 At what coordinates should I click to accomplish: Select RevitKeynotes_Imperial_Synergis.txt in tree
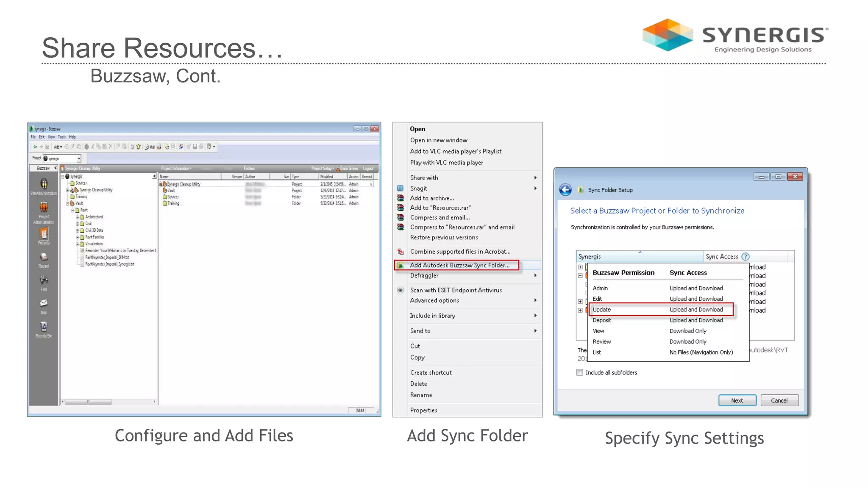109,264
